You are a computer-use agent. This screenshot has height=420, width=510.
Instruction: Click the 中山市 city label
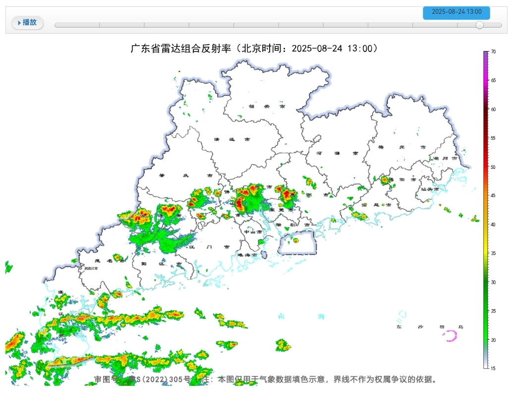[x=253, y=231]
